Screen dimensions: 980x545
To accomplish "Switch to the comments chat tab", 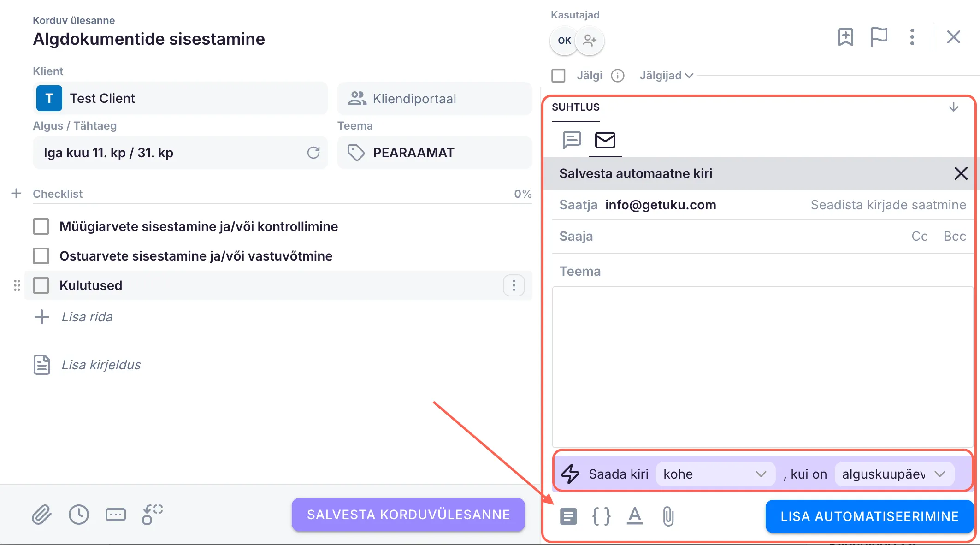I will (x=572, y=140).
